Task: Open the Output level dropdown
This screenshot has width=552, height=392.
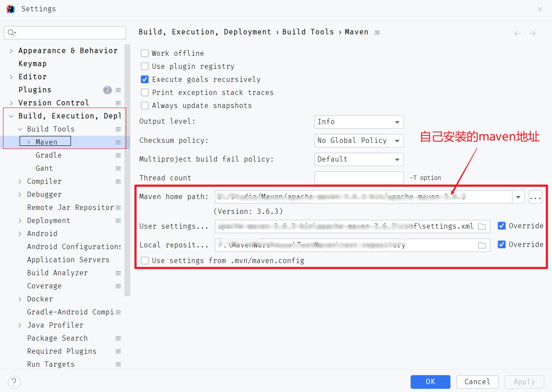Action: 359,122
